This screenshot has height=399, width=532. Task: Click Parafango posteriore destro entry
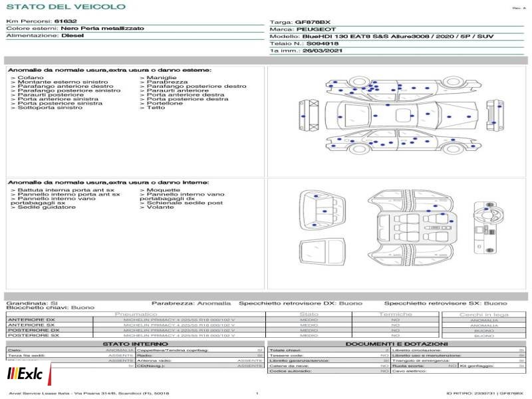click(193, 86)
